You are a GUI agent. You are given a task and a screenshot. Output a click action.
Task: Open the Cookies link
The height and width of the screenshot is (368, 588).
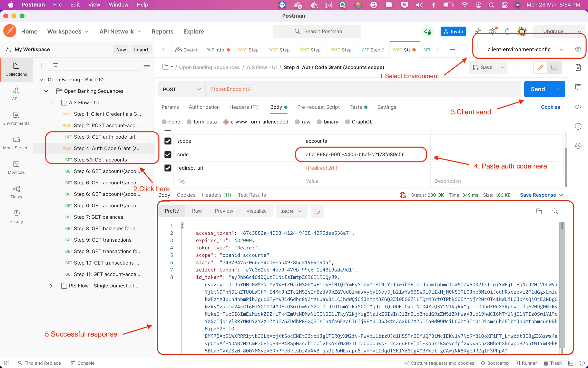tap(550, 107)
